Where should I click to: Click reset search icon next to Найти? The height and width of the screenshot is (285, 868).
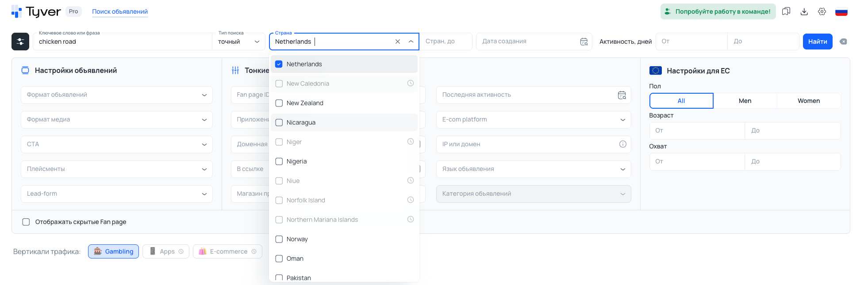[843, 42]
